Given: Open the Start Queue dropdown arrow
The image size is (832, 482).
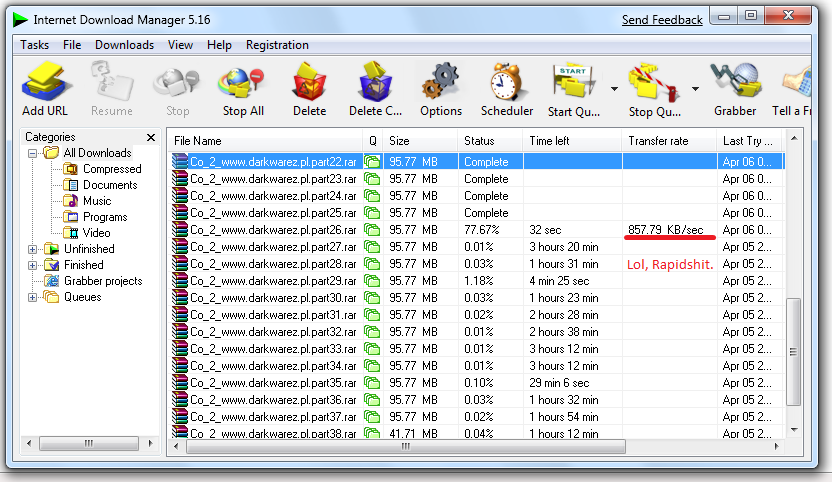Looking at the screenshot, I should click(x=614, y=89).
